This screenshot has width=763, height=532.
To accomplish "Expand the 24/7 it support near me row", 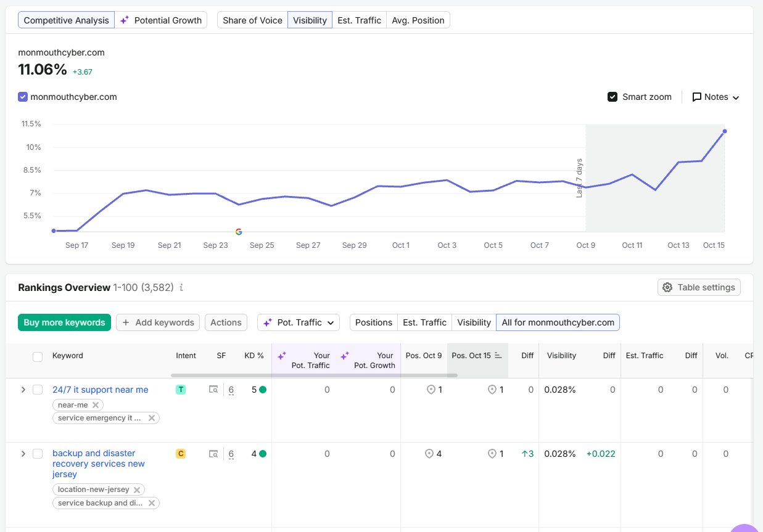I will tap(23, 390).
